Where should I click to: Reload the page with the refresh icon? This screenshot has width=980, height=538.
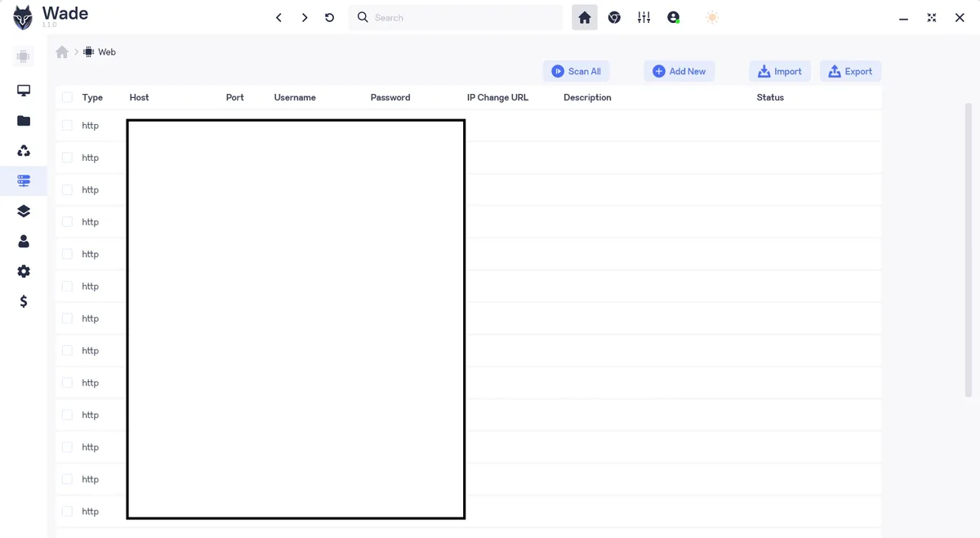[330, 17]
